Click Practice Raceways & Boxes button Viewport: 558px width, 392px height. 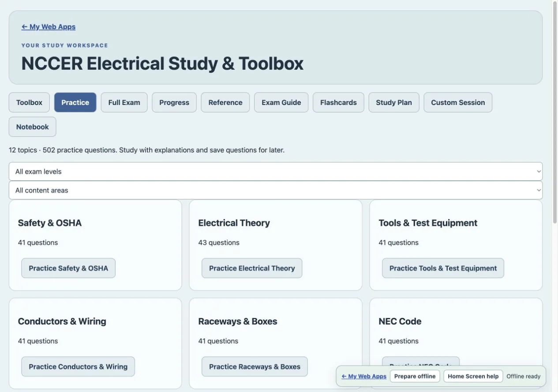coord(255,366)
